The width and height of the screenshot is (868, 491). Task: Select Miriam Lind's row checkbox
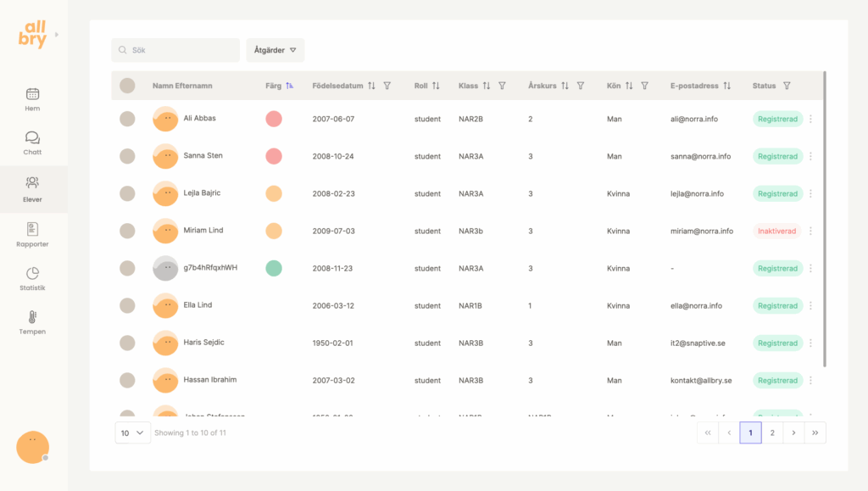coord(127,231)
